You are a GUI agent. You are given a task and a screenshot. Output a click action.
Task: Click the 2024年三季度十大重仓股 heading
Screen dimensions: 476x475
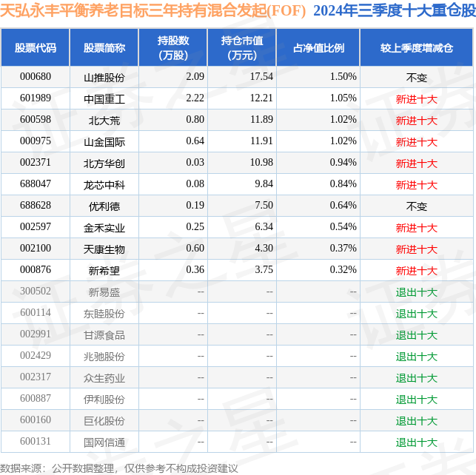(395, 10)
